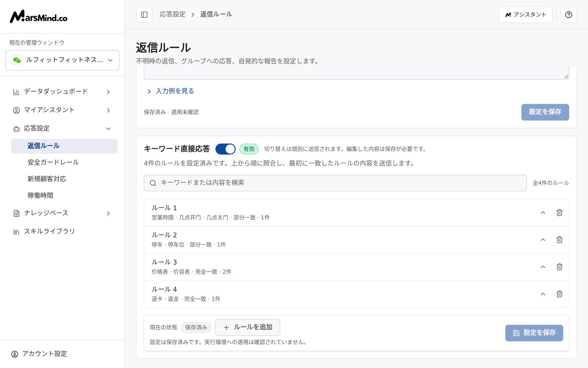This screenshot has height=368, width=588.
Task: Click the データダッシュボード chart icon
Action: tap(16, 92)
